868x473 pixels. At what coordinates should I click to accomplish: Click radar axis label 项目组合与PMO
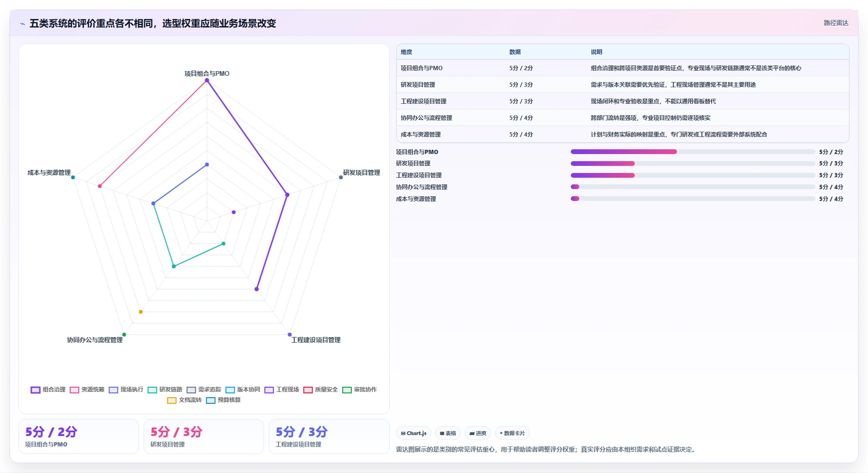[x=207, y=73]
